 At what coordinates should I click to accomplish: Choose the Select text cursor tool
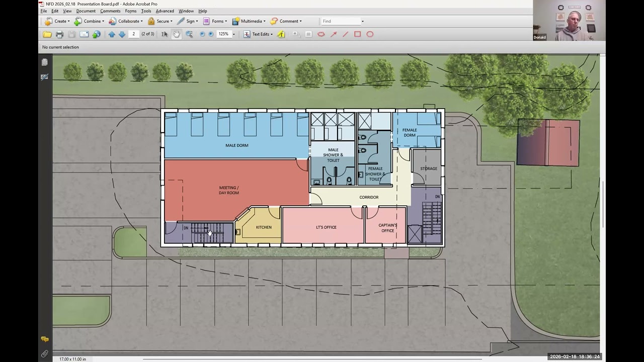(x=164, y=34)
